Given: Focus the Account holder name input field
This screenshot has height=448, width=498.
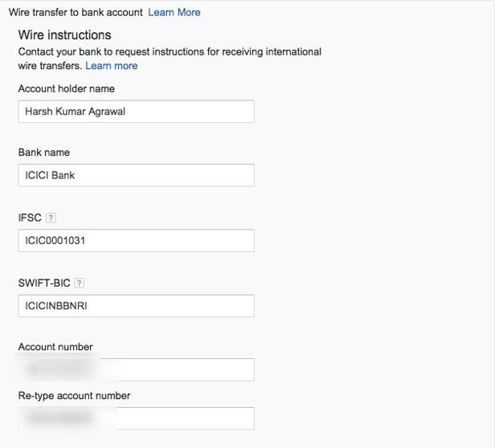Looking at the screenshot, I should [136, 112].
